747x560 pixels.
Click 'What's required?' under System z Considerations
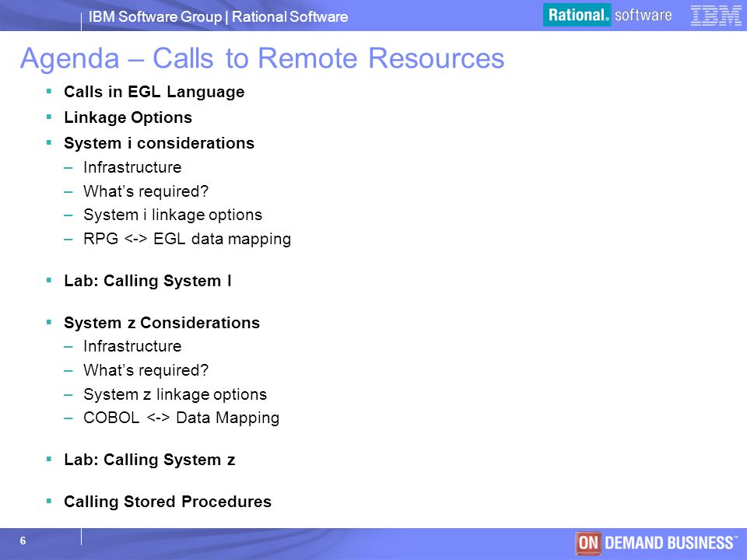[146, 370]
